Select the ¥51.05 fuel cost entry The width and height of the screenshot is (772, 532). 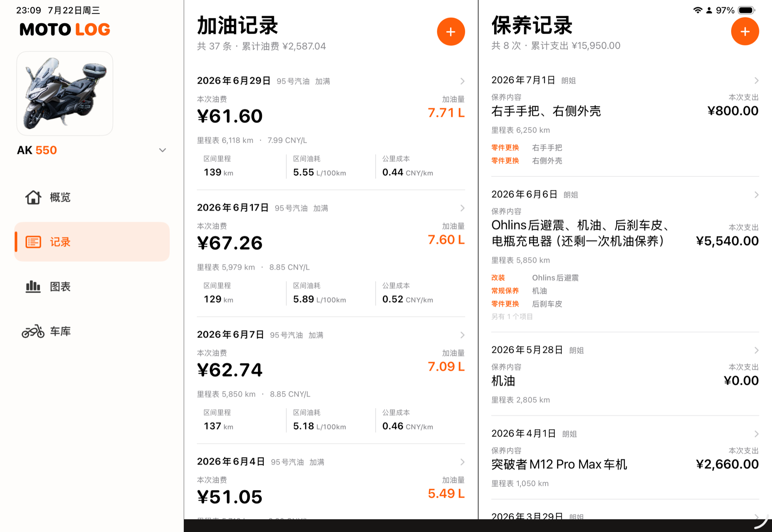coord(230,497)
